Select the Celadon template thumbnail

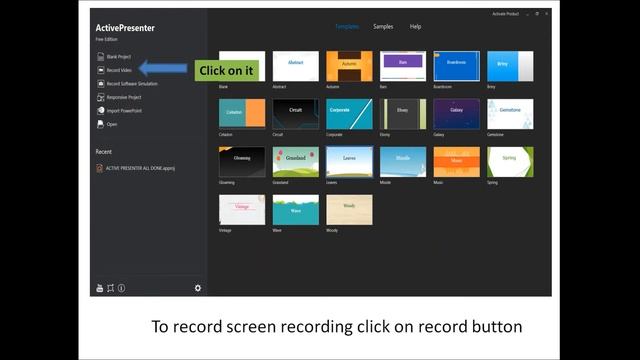[x=242, y=114]
